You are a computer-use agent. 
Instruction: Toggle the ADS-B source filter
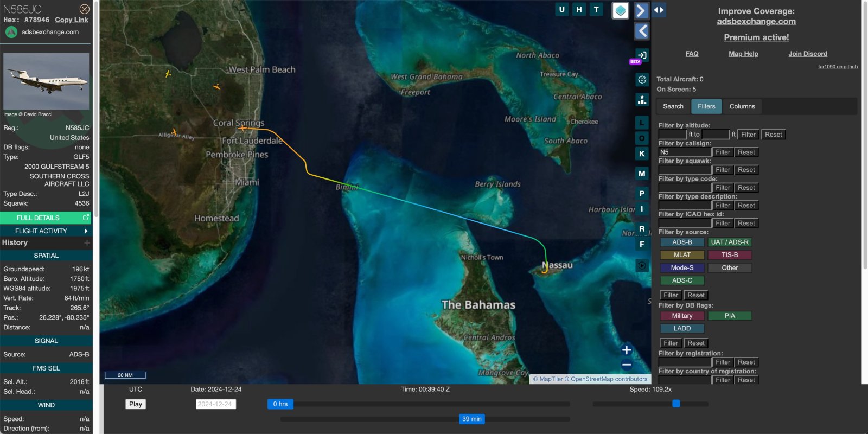(x=682, y=242)
